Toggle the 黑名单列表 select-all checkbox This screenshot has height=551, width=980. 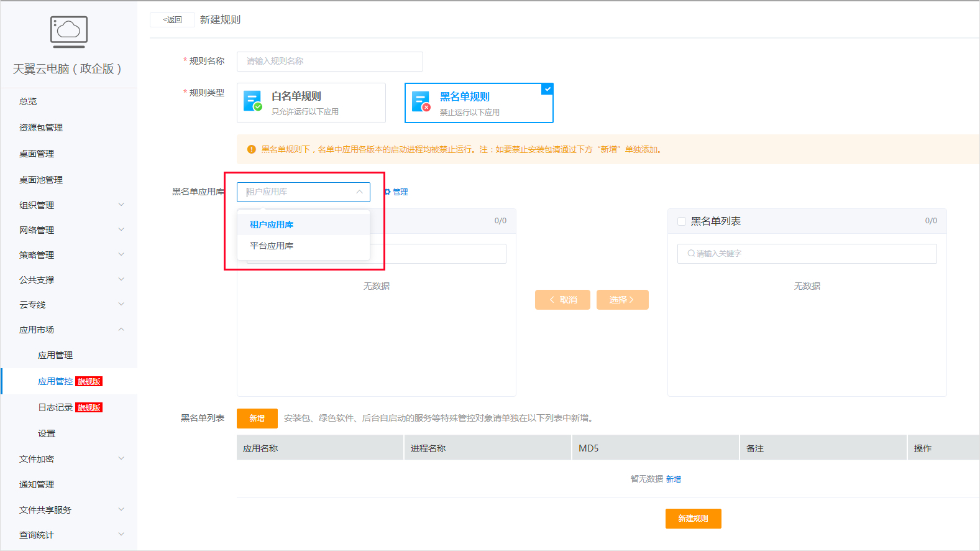(682, 221)
